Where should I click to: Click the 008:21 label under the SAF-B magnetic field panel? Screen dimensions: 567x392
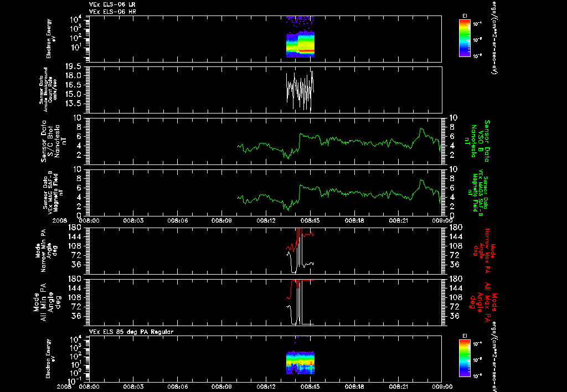[x=399, y=220]
